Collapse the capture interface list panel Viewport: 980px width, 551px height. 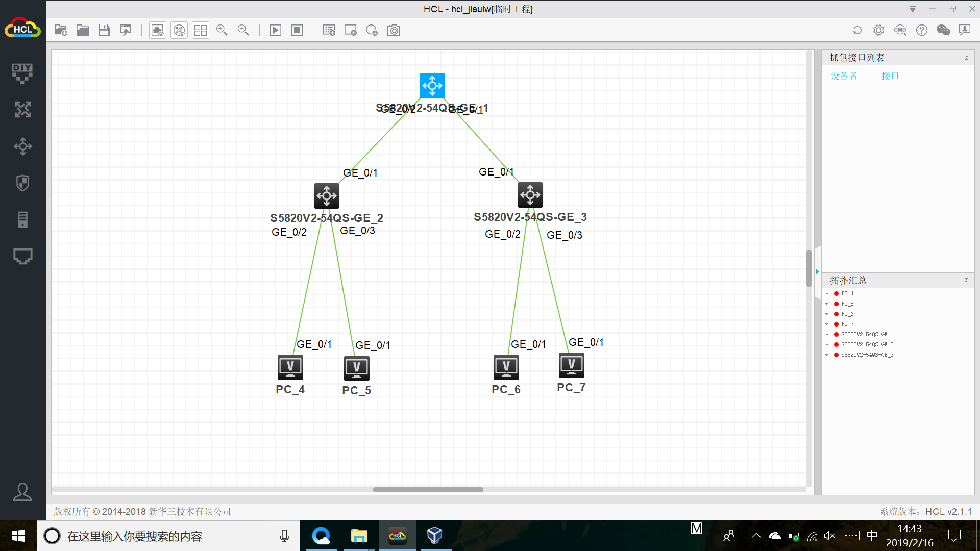(966, 58)
